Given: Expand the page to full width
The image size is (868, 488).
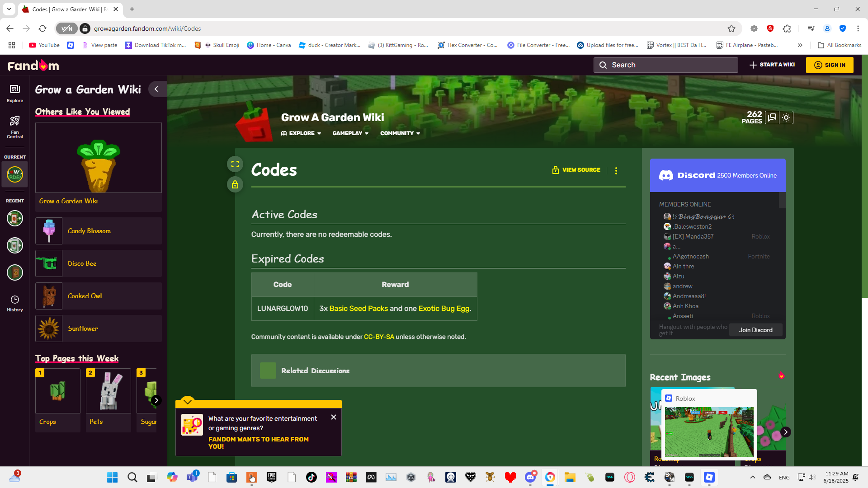Looking at the screenshot, I should [x=235, y=164].
